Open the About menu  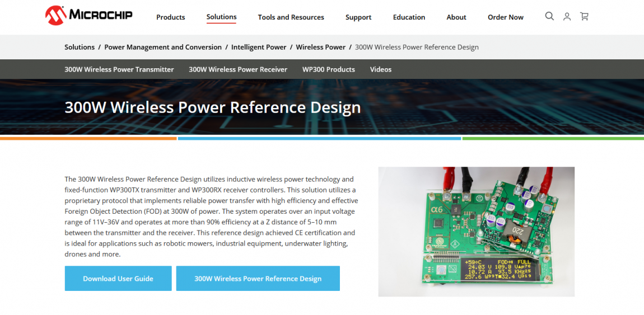(x=456, y=17)
